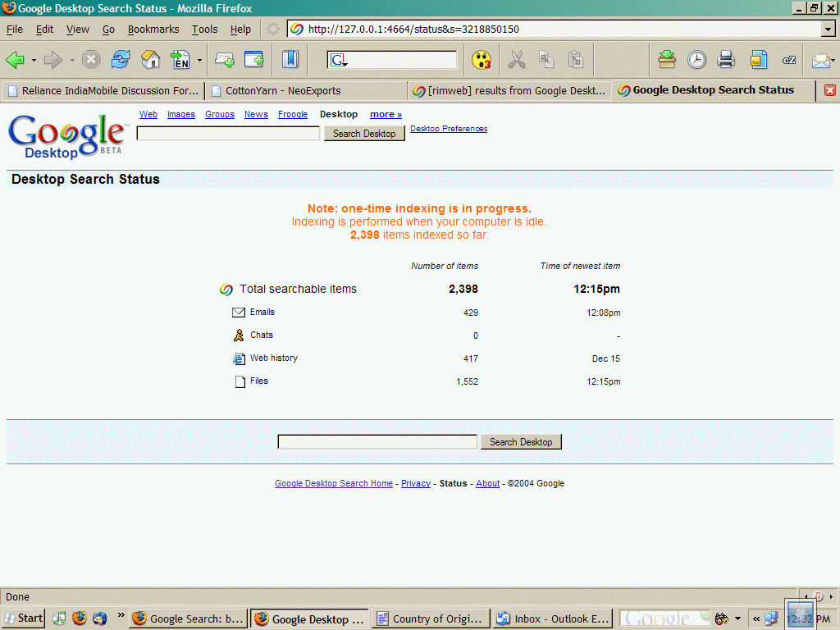The image size is (840, 630).
Task: Open the Tools menu
Action: pos(204,30)
